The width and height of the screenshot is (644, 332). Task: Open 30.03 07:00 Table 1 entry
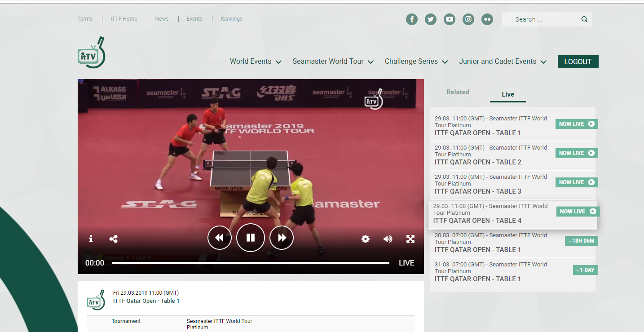click(513, 243)
